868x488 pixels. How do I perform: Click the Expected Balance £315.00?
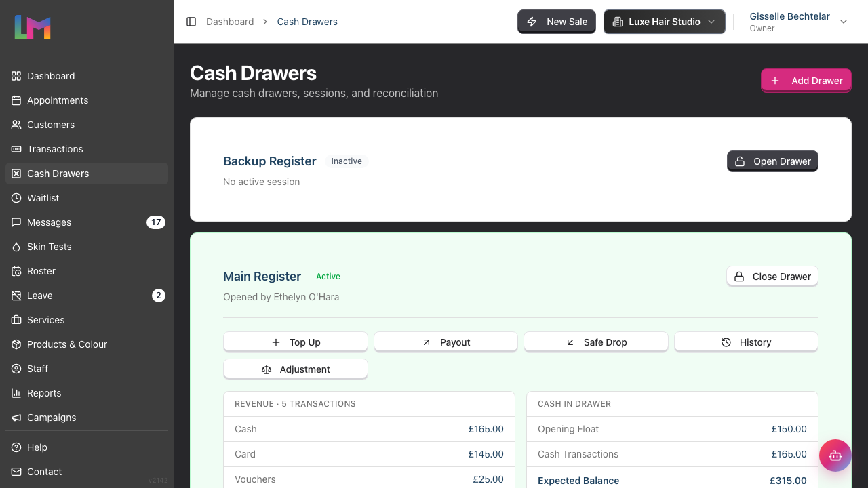(x=789, y=481)
